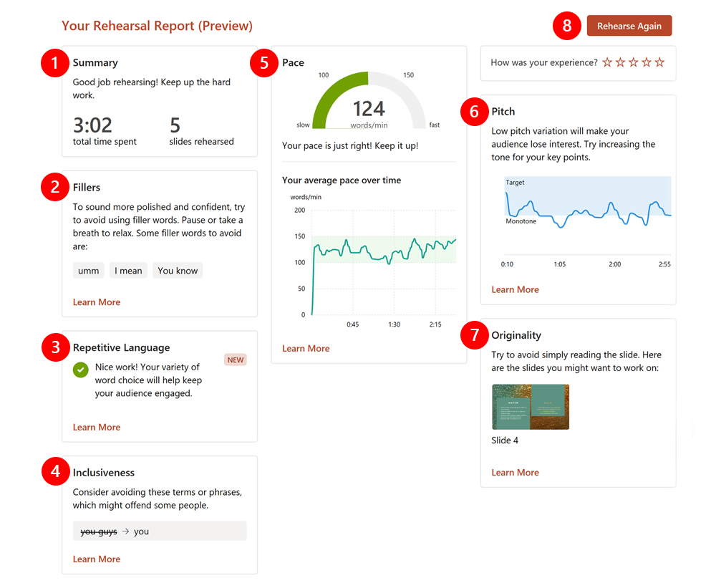Click the umm filler word chip
Viewport: 716px width, 588px height.
click(88, 270)
